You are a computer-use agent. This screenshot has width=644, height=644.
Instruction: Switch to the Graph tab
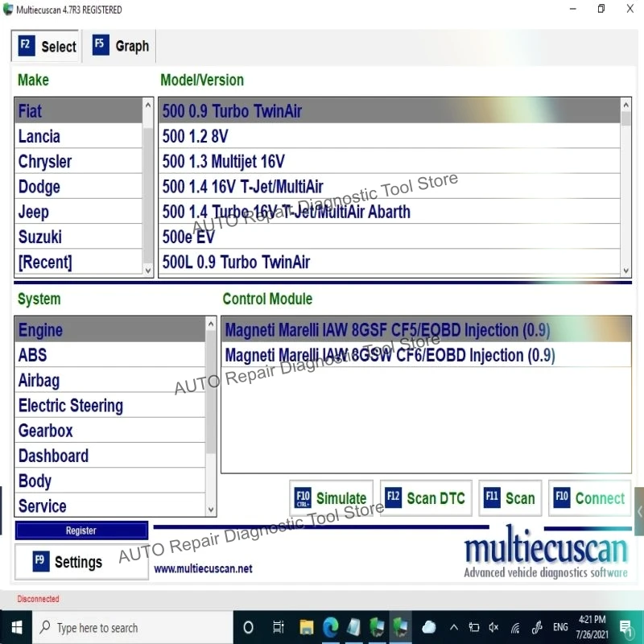119,46
